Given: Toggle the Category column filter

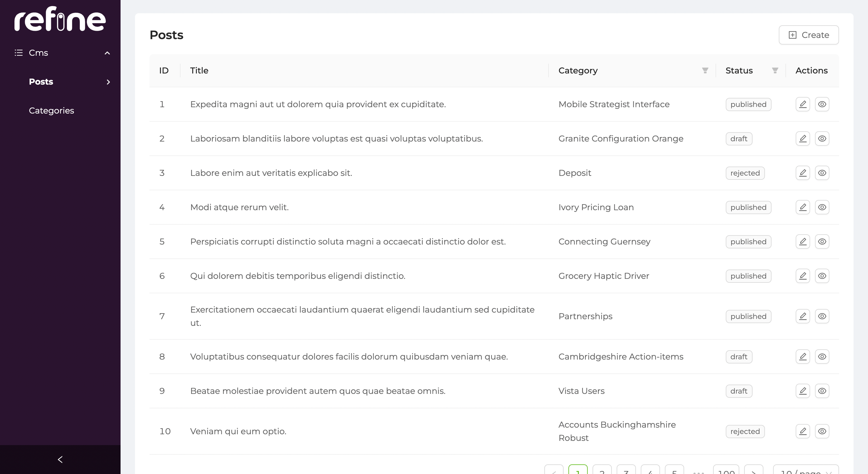Looking at the screenshot, I should [705, 70].
